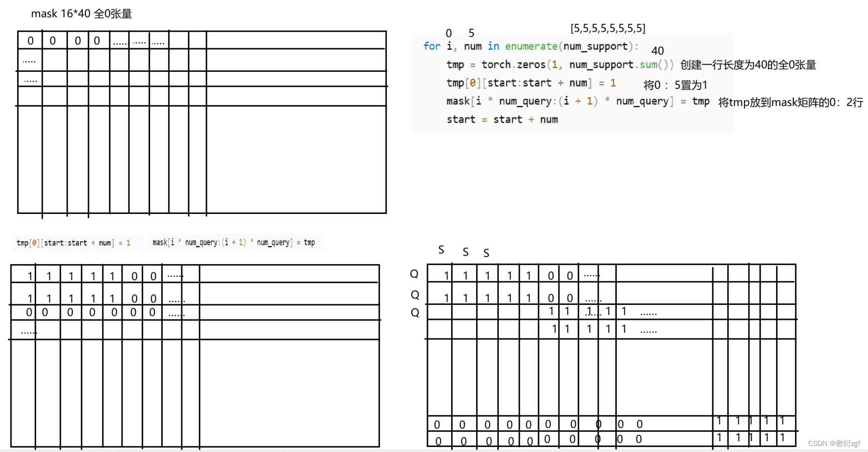868x452 pixels.
Task: Click the "40" annotation beside the for loop
Action: click(658, 51)
